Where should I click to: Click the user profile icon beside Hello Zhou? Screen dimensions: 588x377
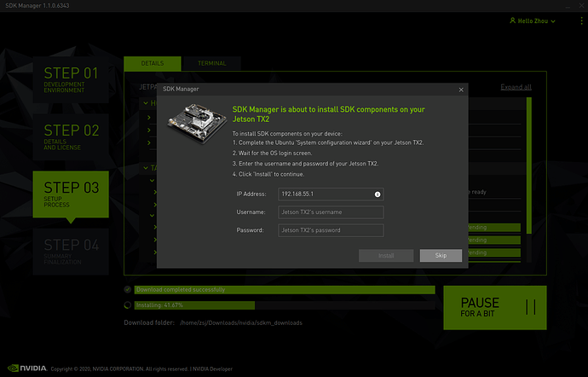513,20
